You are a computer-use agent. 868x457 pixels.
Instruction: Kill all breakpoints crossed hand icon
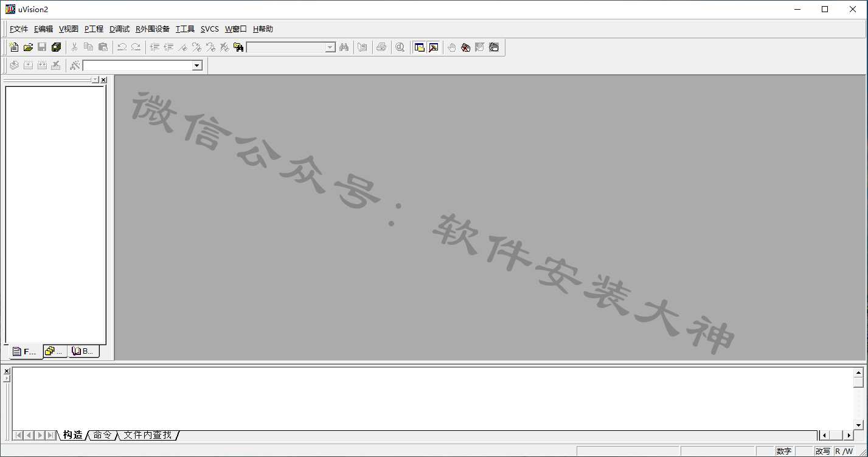pos(465,47)
